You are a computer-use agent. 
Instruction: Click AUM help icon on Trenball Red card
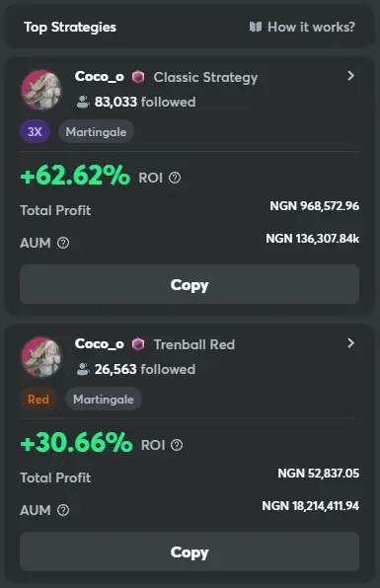63,510
